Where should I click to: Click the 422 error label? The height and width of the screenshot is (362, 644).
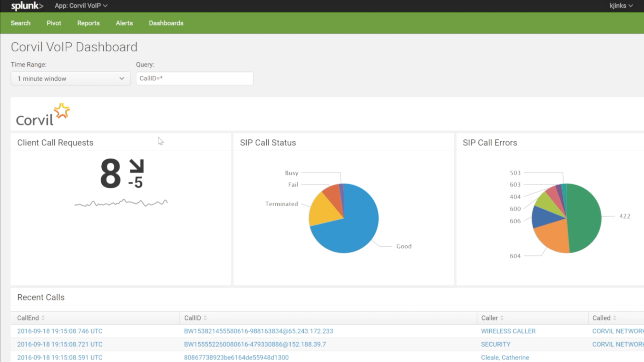(625, 216)
